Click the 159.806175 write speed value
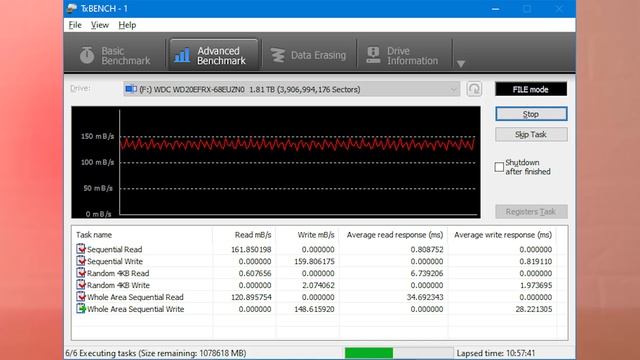The height and width of the screenshot is (360, 640). pos(314,261)
